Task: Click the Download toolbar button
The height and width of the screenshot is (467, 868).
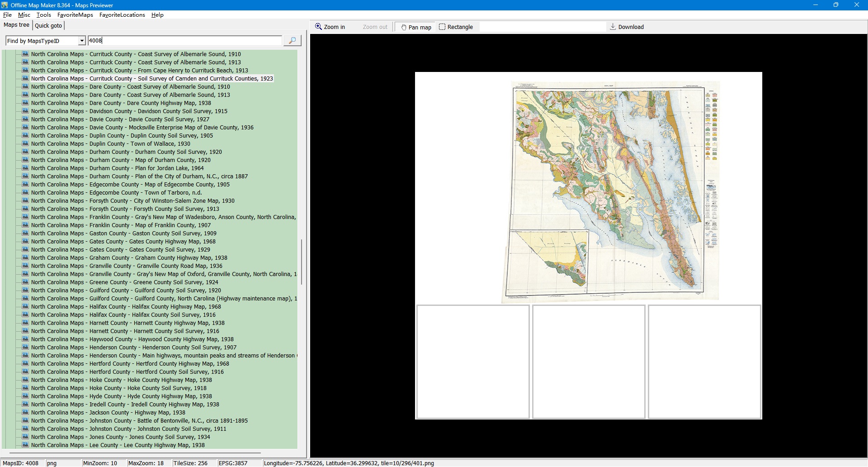Action: click(627, 27)
